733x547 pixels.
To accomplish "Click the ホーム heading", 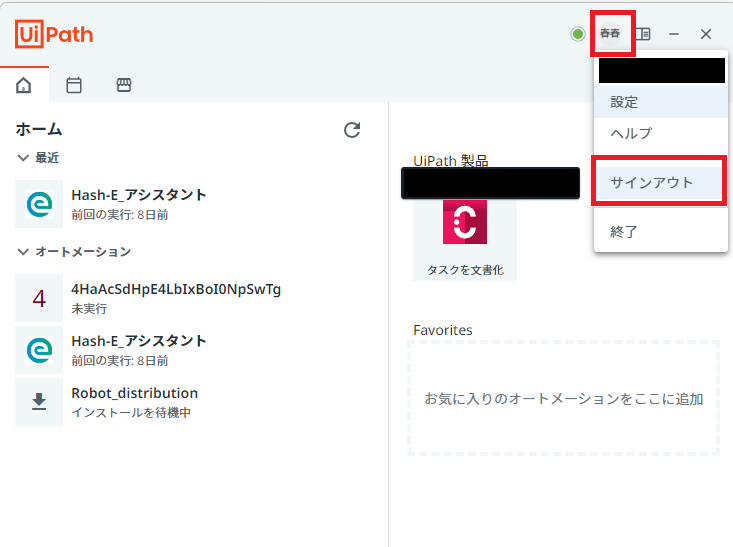I will pyautogui.click(x=39, y=130).
